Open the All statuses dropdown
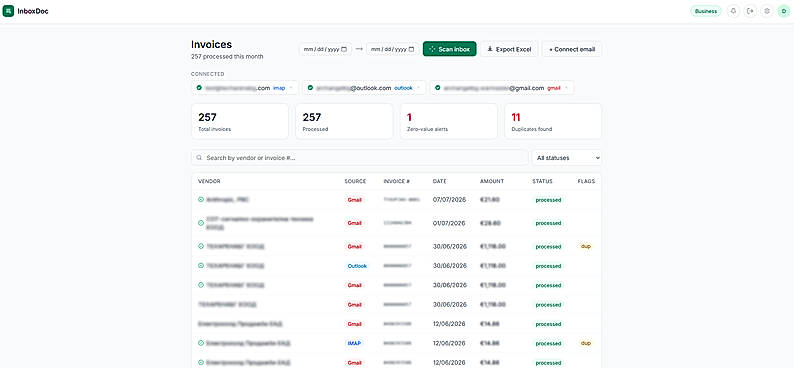This screenshot has width=794, height=368. pos(567,158)
